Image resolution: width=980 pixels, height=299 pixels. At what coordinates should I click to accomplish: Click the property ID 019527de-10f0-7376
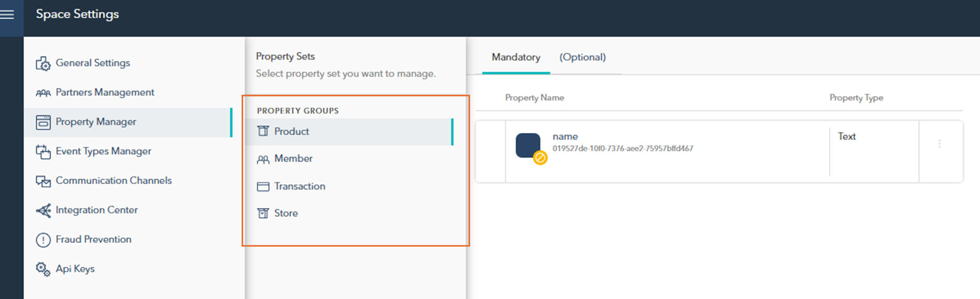pyautogui.click(x=623, y=149)
